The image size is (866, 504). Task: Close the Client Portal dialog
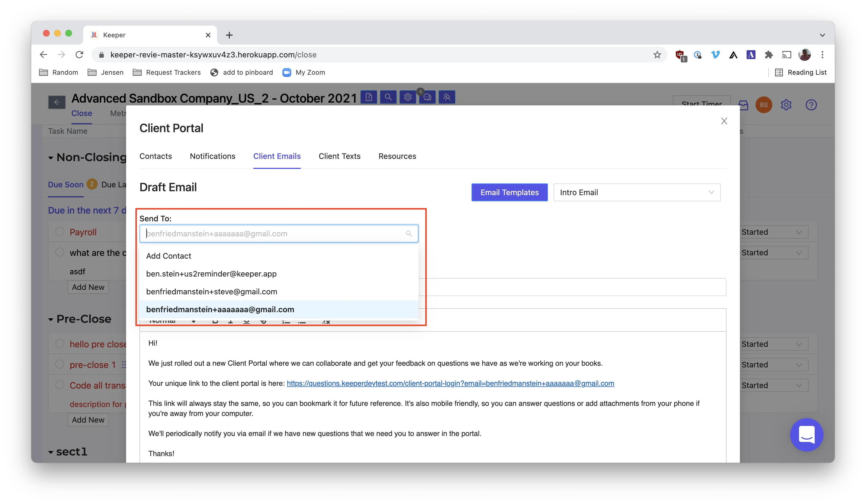point(724,121)
